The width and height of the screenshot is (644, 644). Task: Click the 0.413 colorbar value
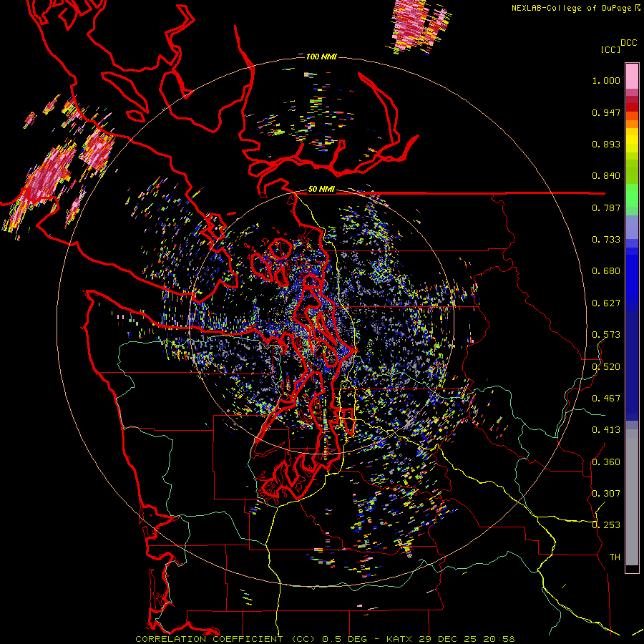[x=606, y=430]
